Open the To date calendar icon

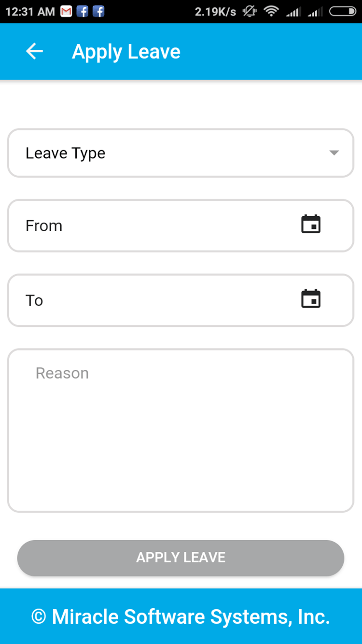pyautogui.click(x=311, y=299)
